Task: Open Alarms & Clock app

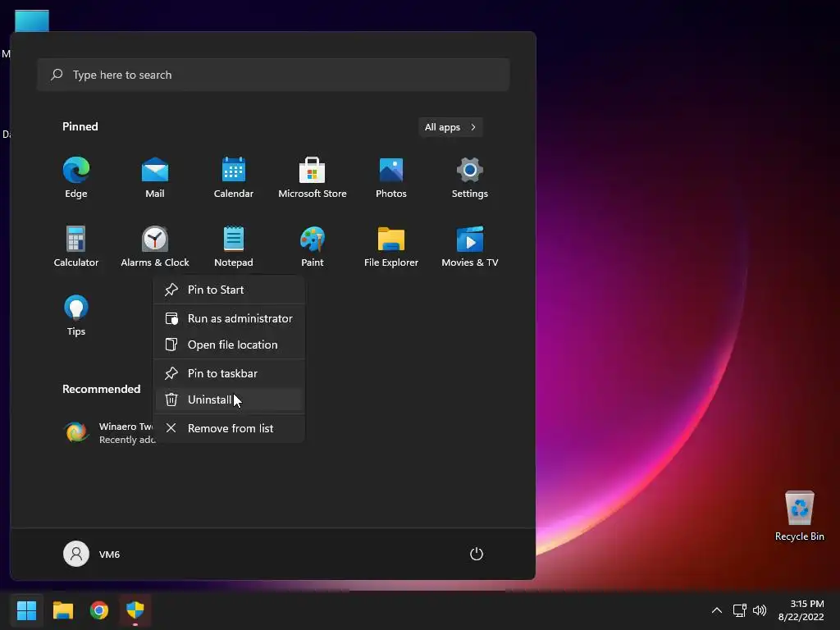Action: pos(155,246)
